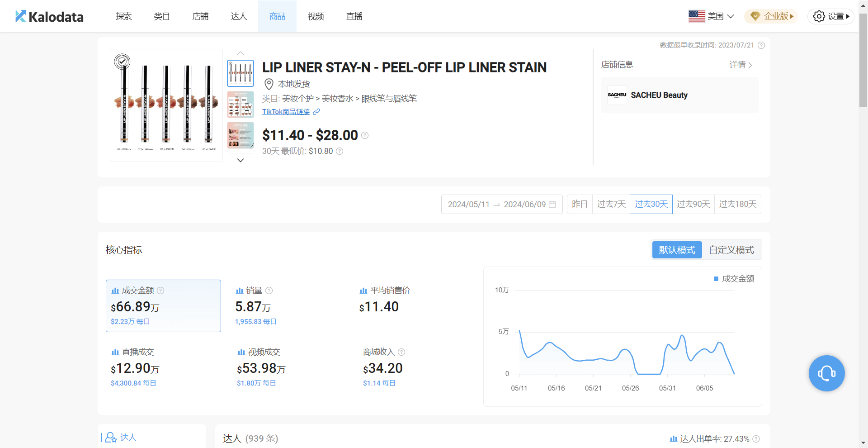The height and width of the screenshot is (448, 868).
Task: Click the help icon beside 销量
Action: 269,291
